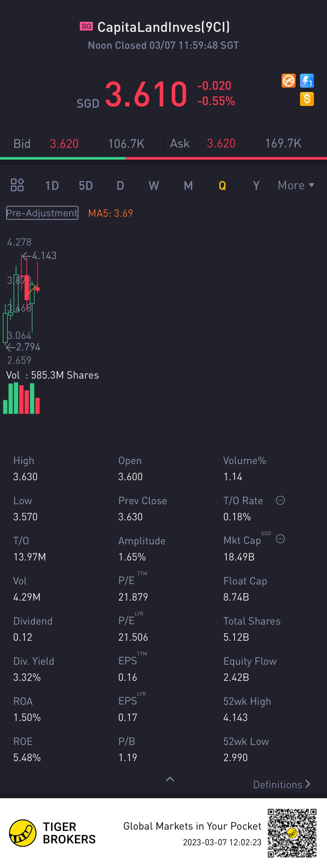Screen dimensions: 327x868
Task: Tap the Ask price 3.620
Action: [221, 144]
